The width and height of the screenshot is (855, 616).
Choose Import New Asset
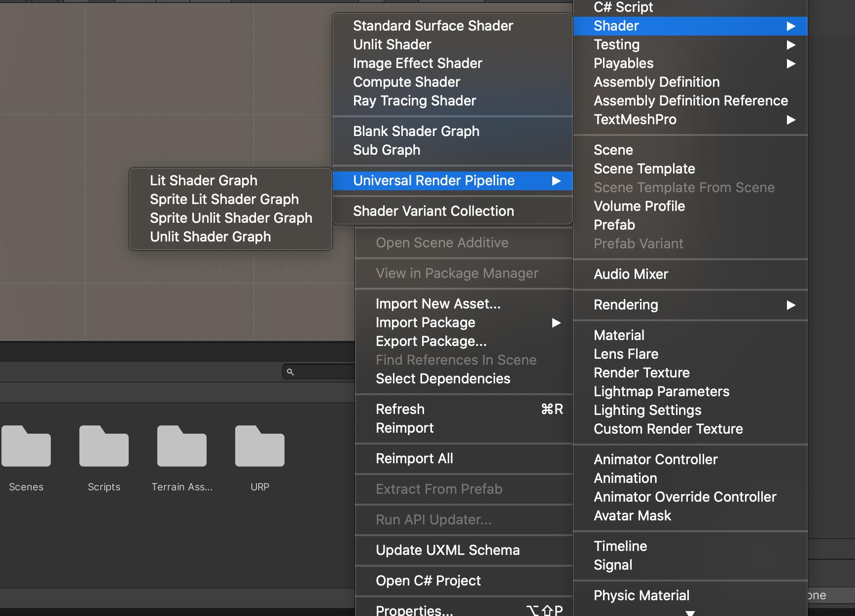pyautogui.click(x=463, y=304)
